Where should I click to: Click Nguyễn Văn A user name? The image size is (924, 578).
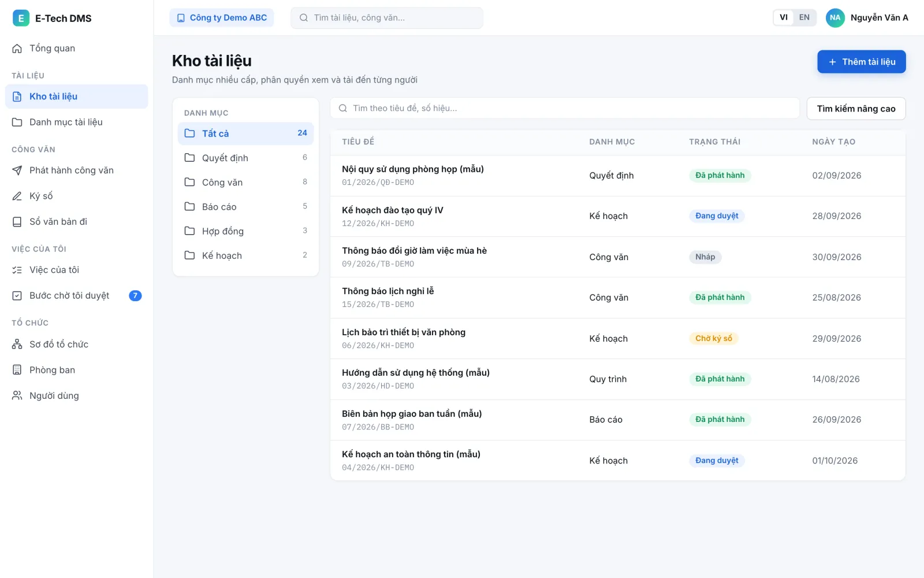click(x=880, y=18)
